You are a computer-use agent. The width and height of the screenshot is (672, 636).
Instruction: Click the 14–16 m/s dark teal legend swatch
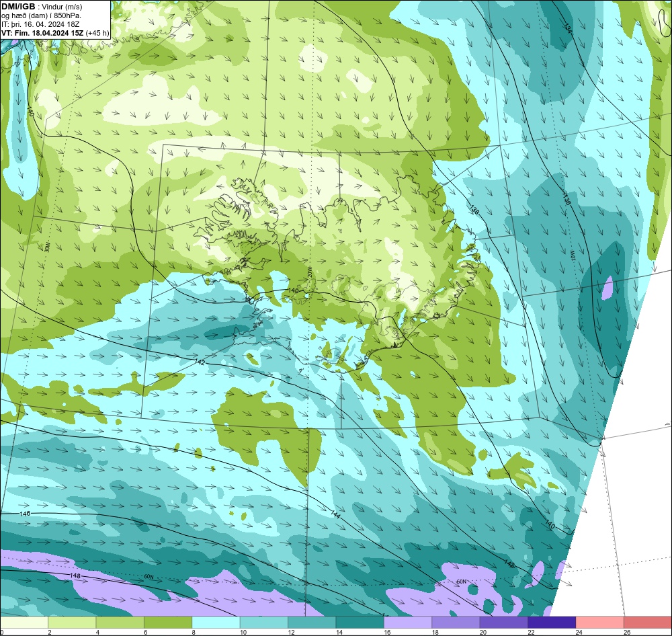[x=360, y=622]
